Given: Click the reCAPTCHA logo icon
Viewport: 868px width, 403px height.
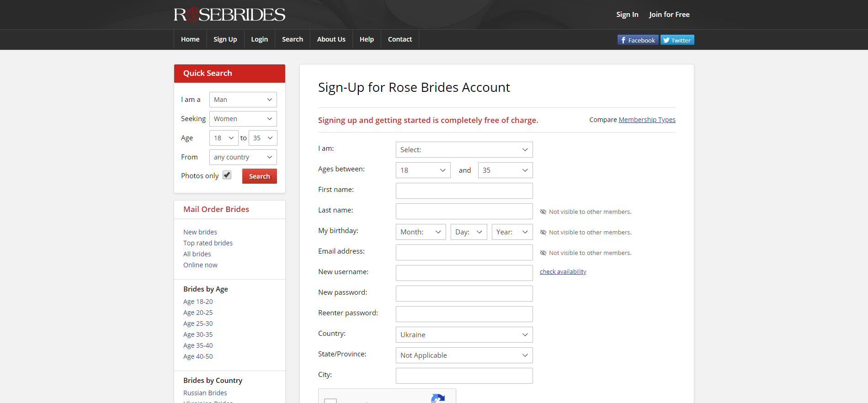Looking at the screenshot, I should tap(438, 398).
